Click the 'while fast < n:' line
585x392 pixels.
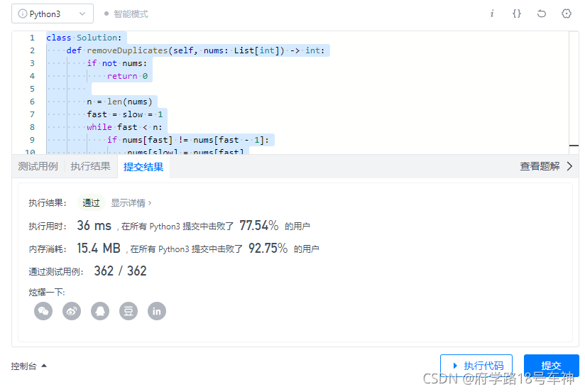124,127
